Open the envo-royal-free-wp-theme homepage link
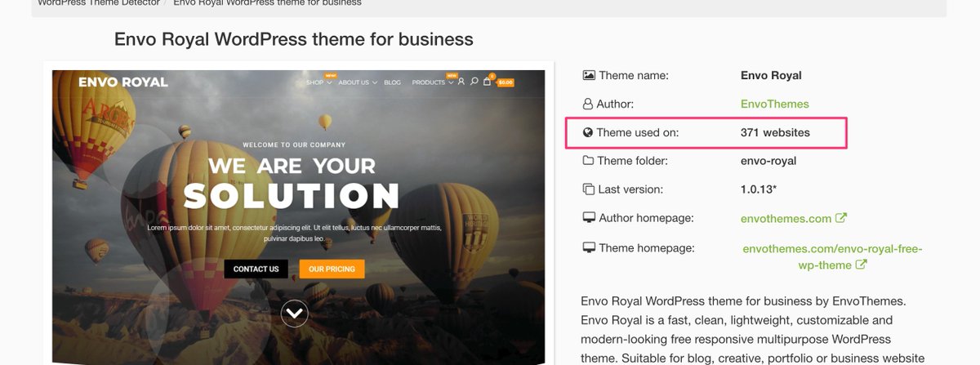This screenshot has height=365, width=980. (x=832, y=256)
